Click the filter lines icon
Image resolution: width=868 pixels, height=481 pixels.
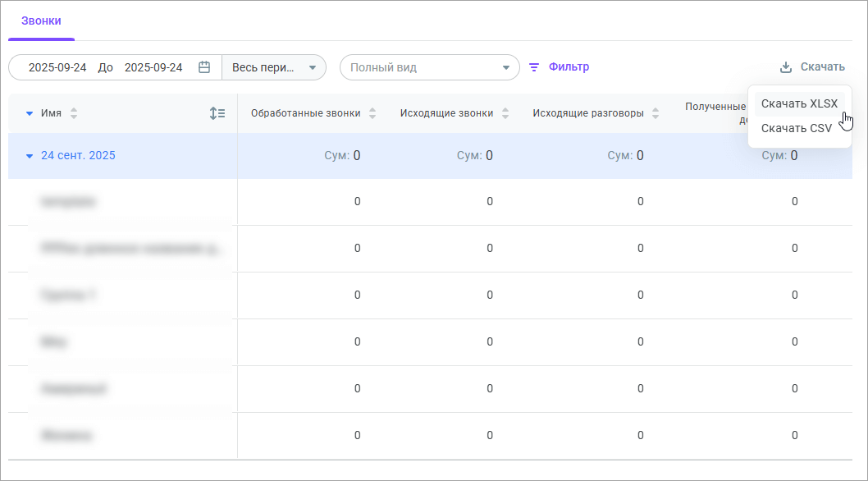[534, 67]
